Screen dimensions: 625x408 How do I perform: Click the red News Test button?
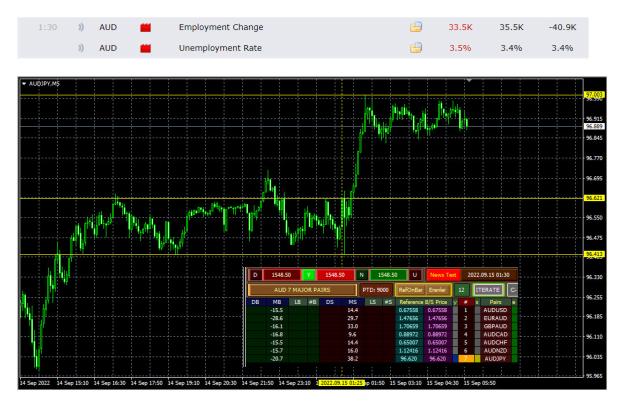click(x=443, y=275)
